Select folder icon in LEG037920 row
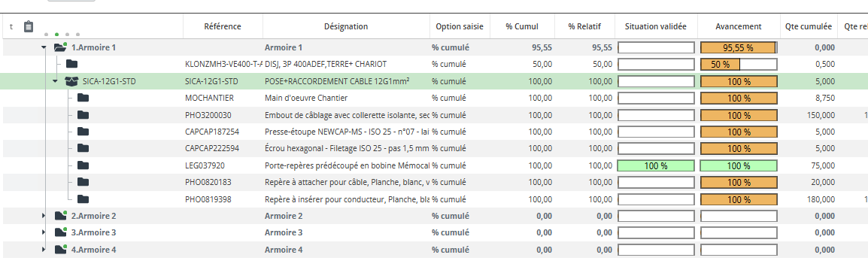 point(83,165)
